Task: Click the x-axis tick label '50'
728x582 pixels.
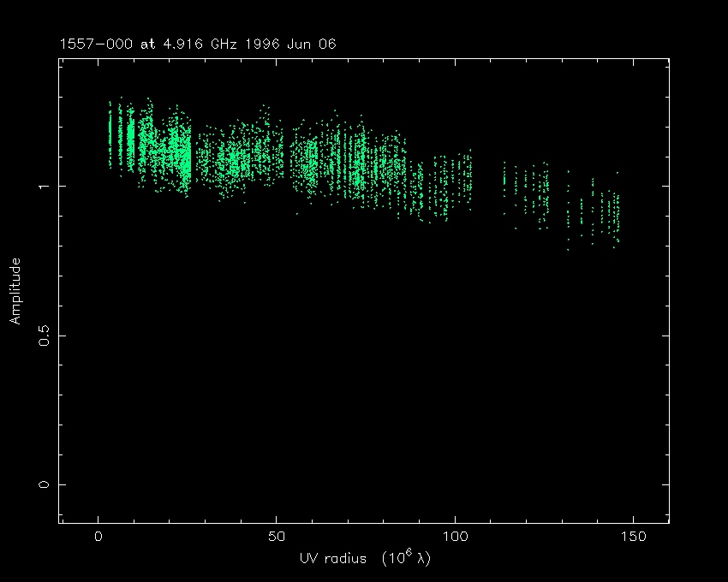Action: pyautogui.click(x=276, y=537)
